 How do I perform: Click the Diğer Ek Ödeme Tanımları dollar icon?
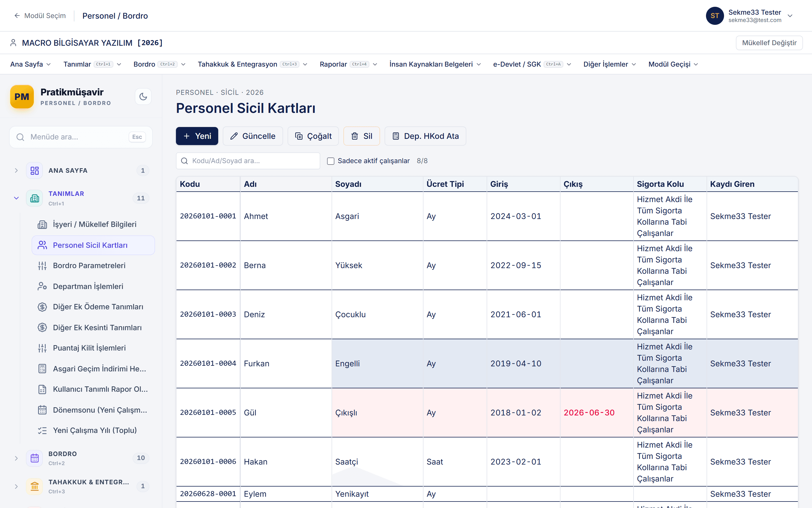coord(42,307)
